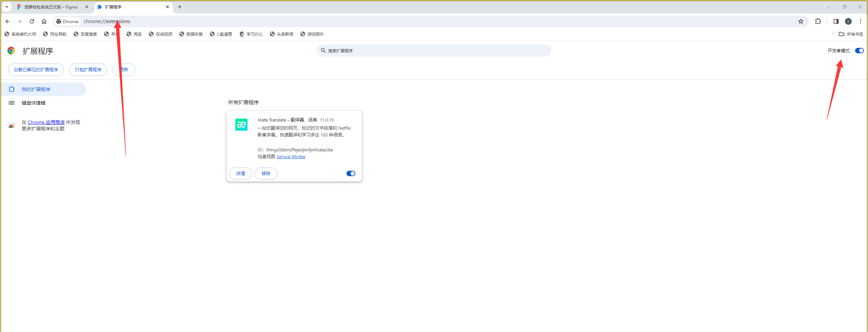Restore down the Chrome window
This screenshot has width=868, height=332.
(x=845, y=7)
